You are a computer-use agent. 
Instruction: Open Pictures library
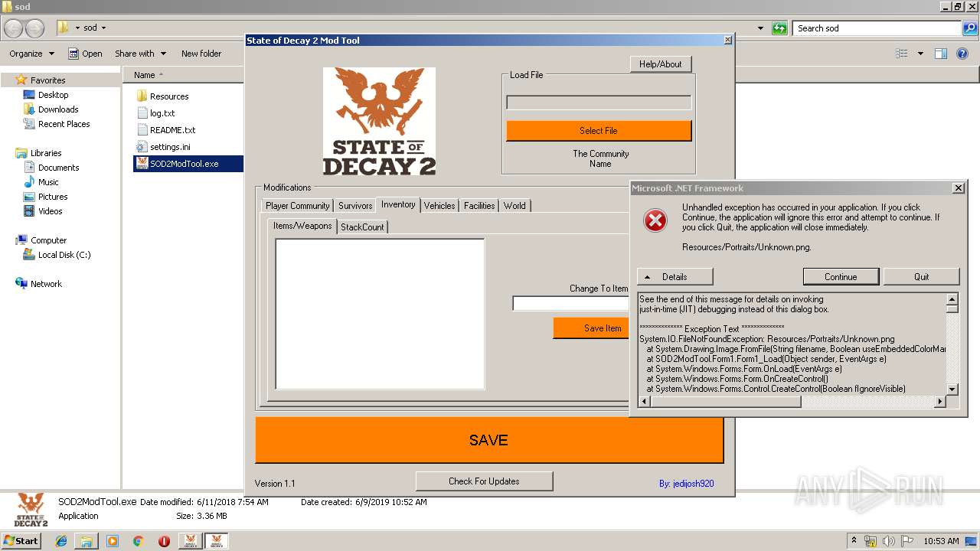pos(53,197)
